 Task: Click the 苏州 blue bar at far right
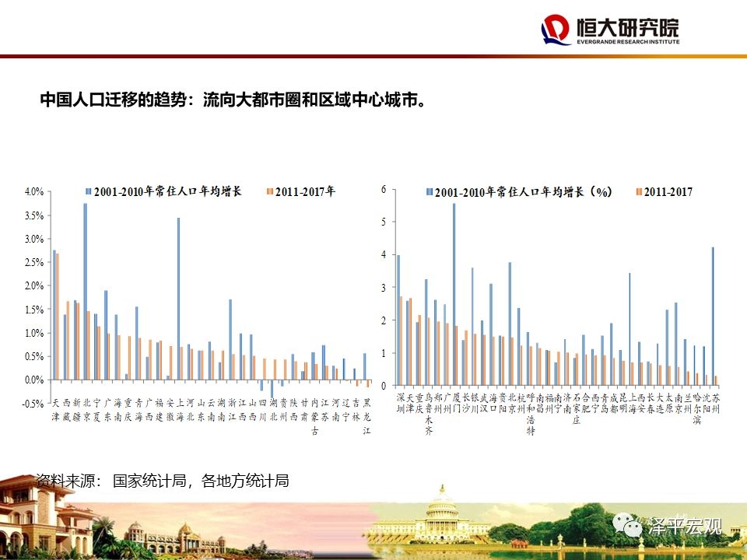[x=713, y=317]
